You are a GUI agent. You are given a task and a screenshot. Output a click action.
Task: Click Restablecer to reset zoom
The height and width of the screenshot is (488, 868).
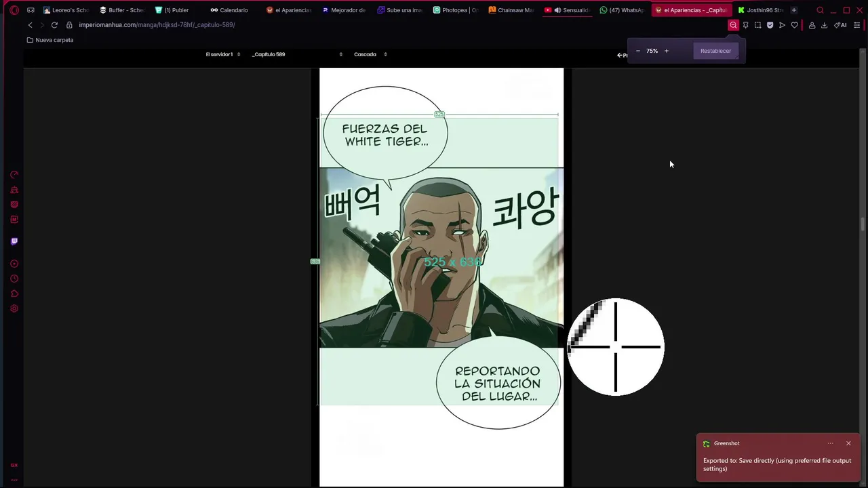pyautogui.click(x=715, y=51)
